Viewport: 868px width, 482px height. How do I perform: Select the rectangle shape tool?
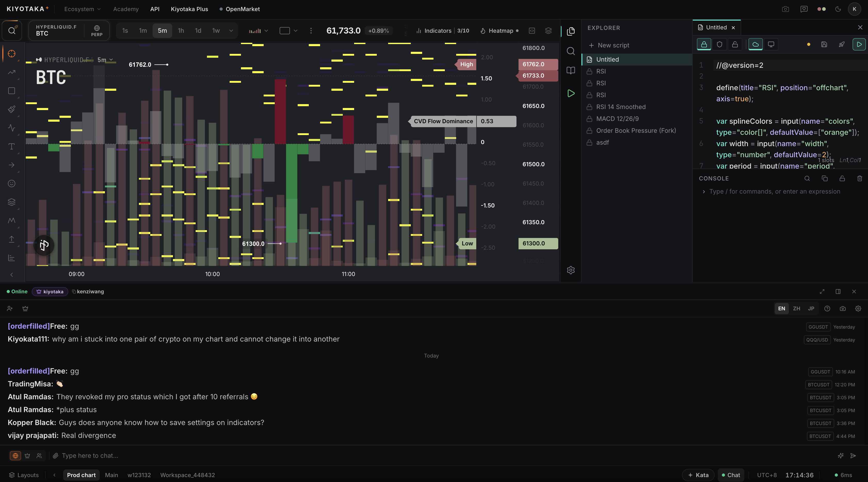(11, 91)
